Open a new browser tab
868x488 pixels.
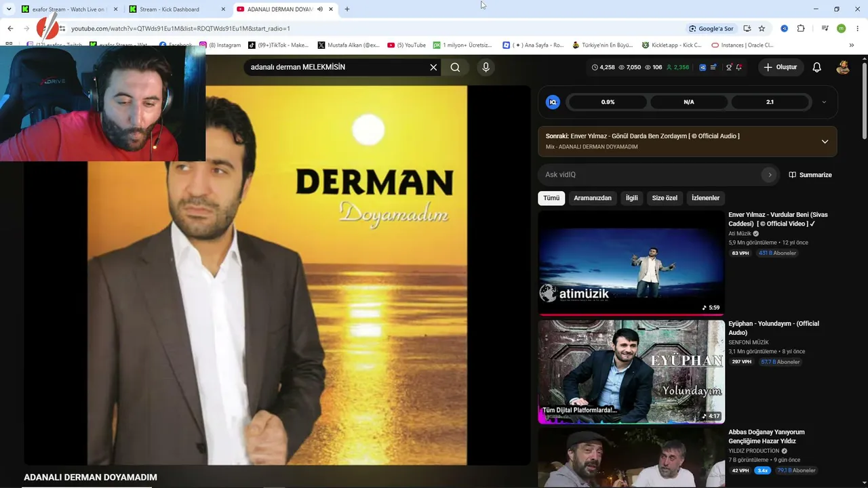tap(347, 9)
